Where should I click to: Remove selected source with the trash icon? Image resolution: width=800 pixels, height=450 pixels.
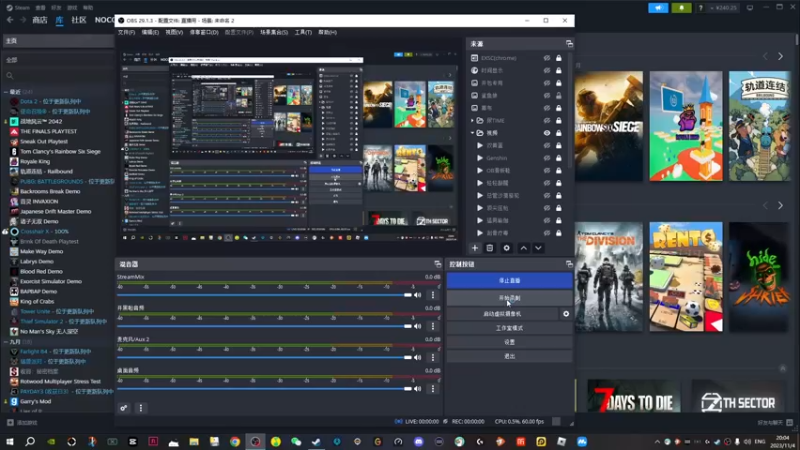[x=490, y=248]
